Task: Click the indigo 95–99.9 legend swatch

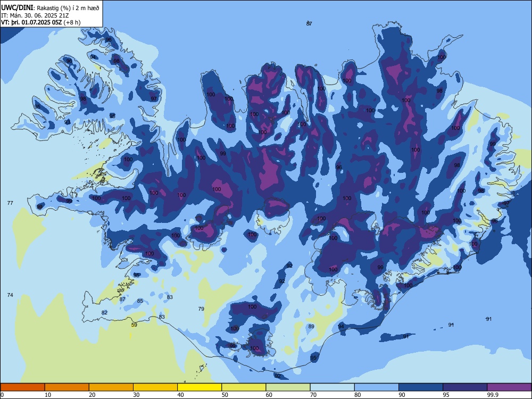Action: pyautogui.click(x=465, y=387)
